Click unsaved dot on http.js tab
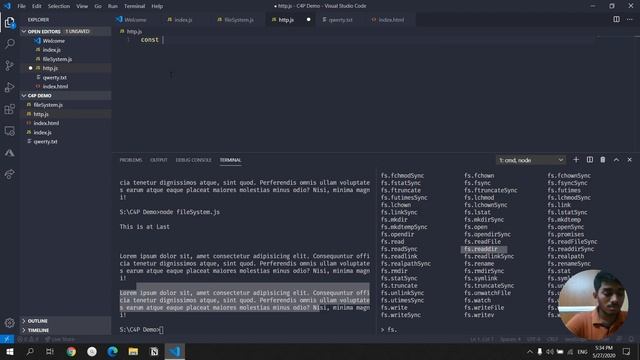 pyautogui.click(x=309, y=20)
